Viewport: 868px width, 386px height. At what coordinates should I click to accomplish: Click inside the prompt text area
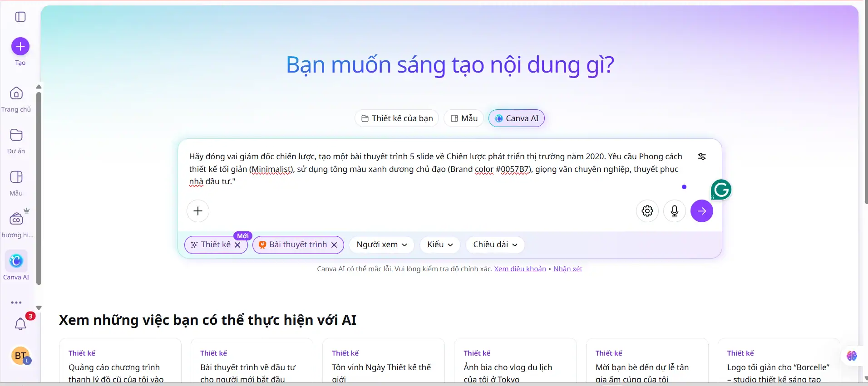[x=436, y=169]
